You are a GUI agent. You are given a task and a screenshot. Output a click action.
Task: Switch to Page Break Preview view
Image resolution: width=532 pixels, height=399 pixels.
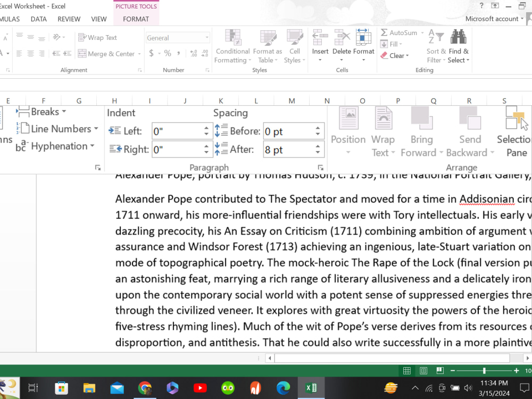[x=440, y=371]
